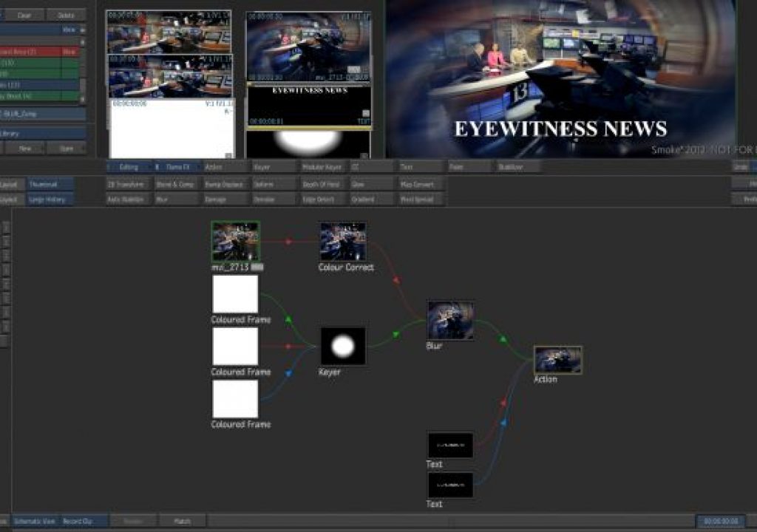This screenshot has width=757, height=532.
Task: Select the EYEWITNESS NEWS title clip thumbnail
Action: pyautogui.click(x=309, y=106)
